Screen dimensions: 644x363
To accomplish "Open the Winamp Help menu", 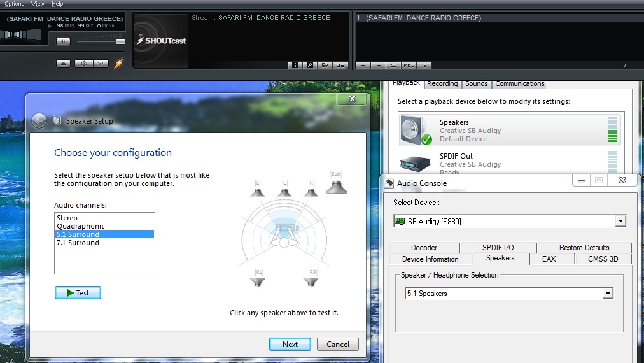I will 57,4.
